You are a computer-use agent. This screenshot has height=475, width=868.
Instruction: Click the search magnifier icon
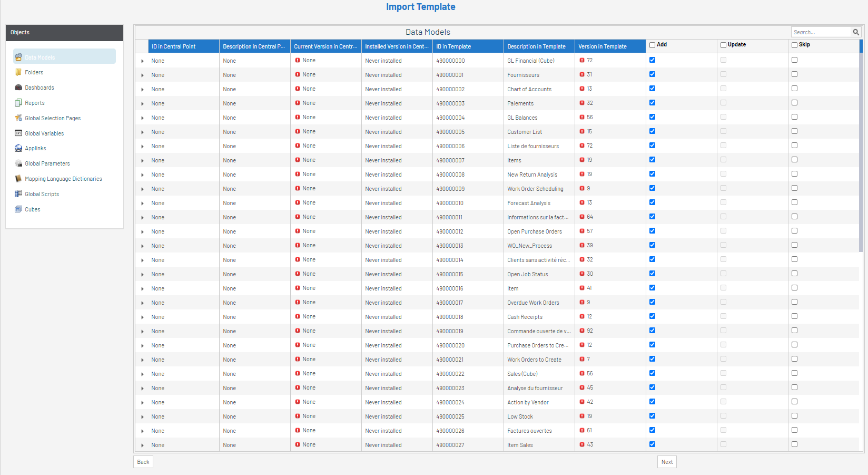(x=856, y=32)
